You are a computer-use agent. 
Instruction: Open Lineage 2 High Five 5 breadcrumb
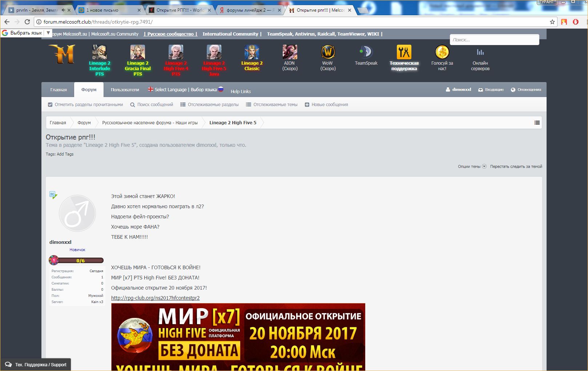pyautogui.click(x=233, y=123)
